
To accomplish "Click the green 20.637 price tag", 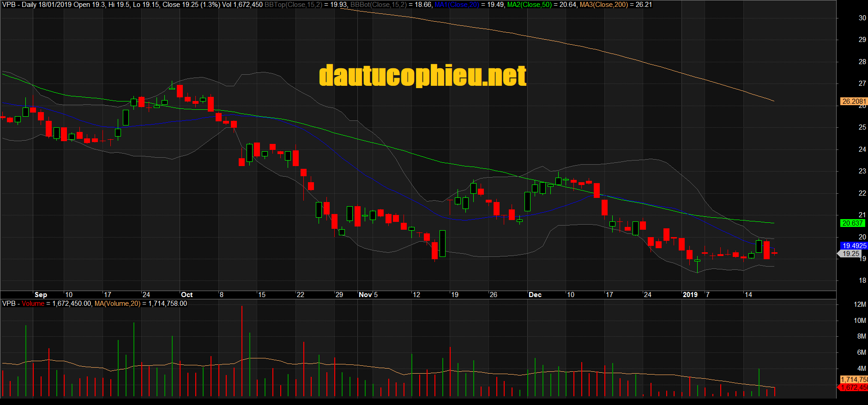I will coord(852,223).
